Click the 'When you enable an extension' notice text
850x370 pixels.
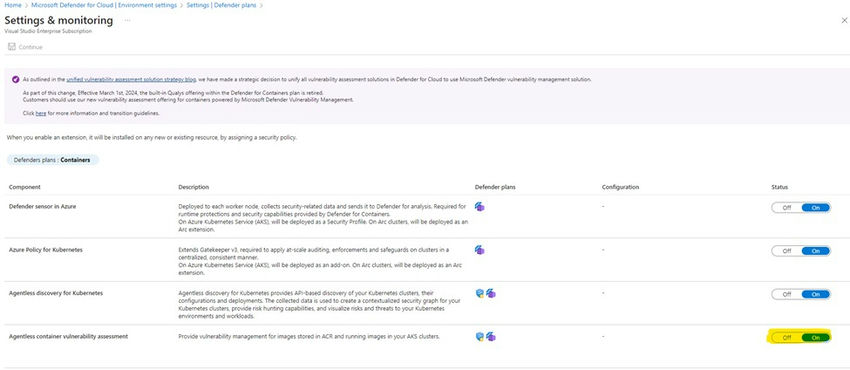(x=152, y=138)
